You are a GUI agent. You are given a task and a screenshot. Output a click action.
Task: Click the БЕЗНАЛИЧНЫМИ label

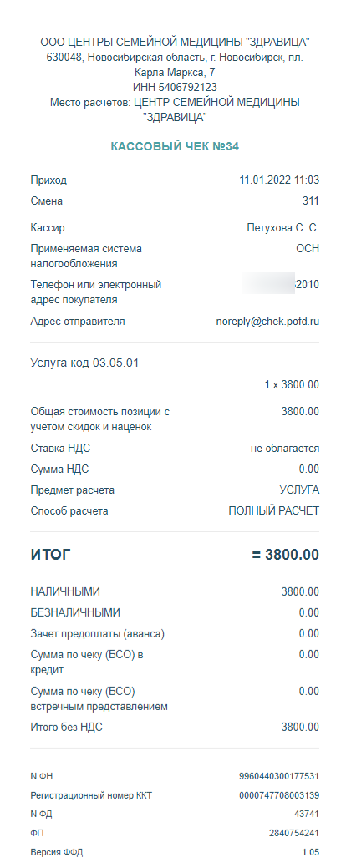pos(75,613)
